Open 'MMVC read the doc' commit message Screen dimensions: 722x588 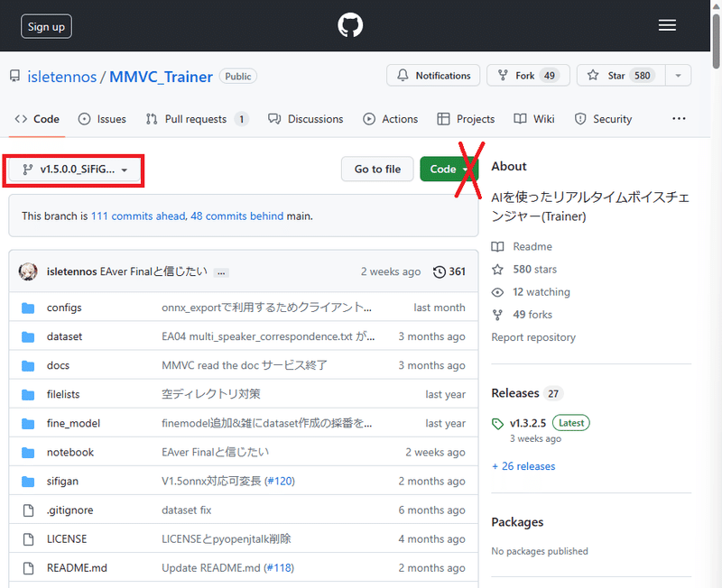[x=245, y=366]
